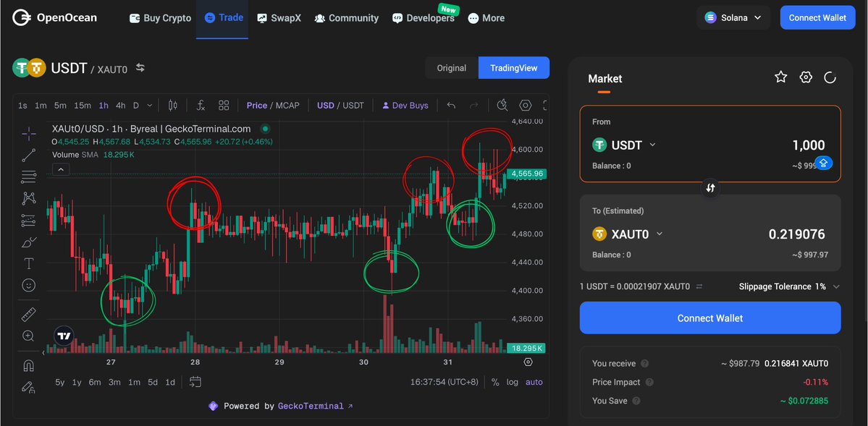The height and width of the screenshot is (426, 868).
Task: Click the TradingView logo on chart
Action: pos(64,336)
